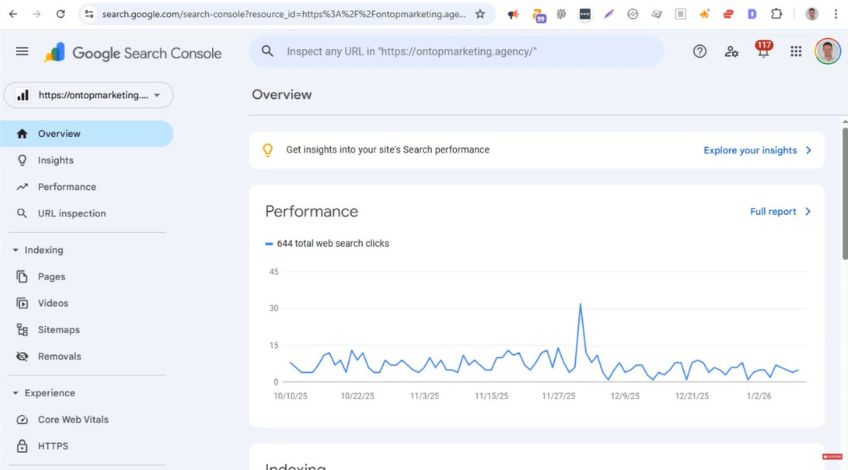Viewport: 848px width, 470px height.
Task: Bookmark this page with the star icon
Action: click(480, 14)
